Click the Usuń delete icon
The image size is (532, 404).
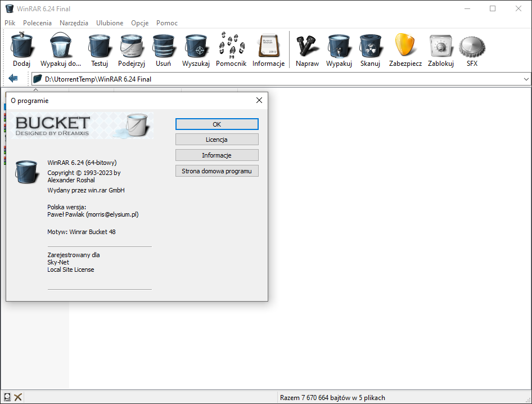[164, 45]
